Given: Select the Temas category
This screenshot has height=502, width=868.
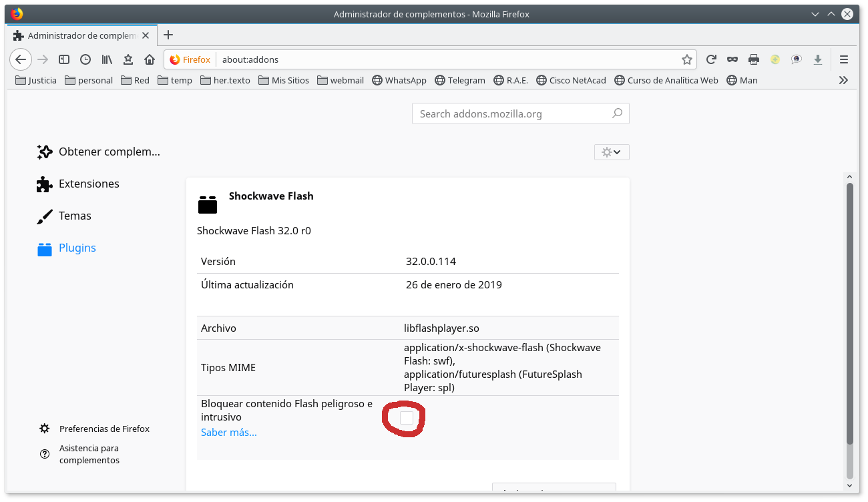Looking at the screenshot, I should 74,216.
